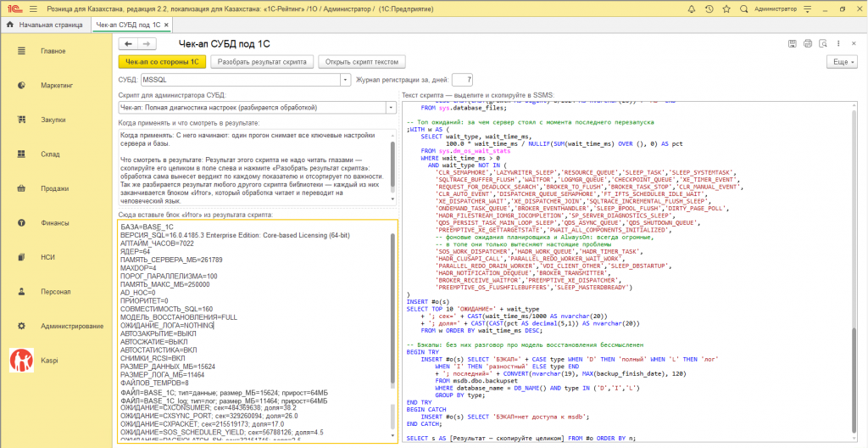Save form with the floppy disk icon
This screenshot has height=448, width=868.
tap(793, 44)
